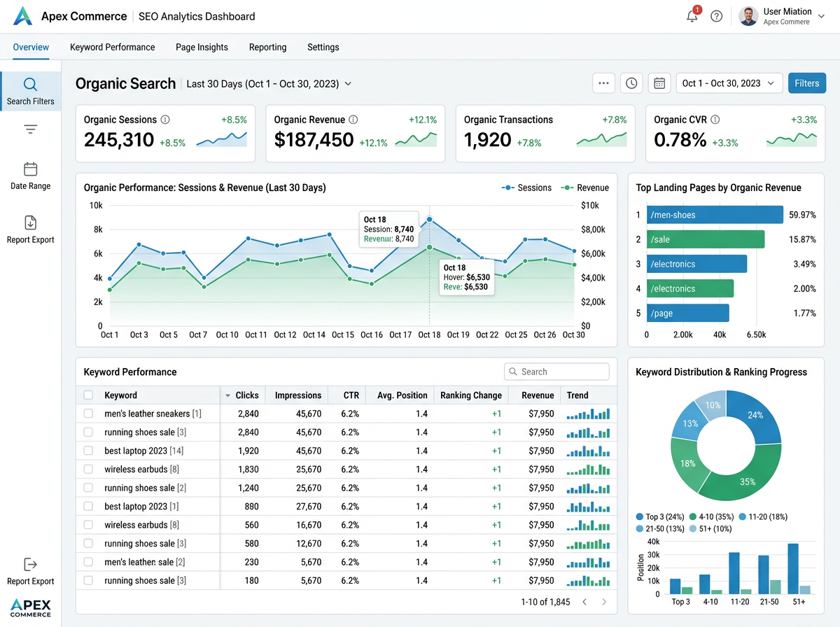Focus the keyword Search input field
The image size is (840, 627).
(x=556, y=372)
